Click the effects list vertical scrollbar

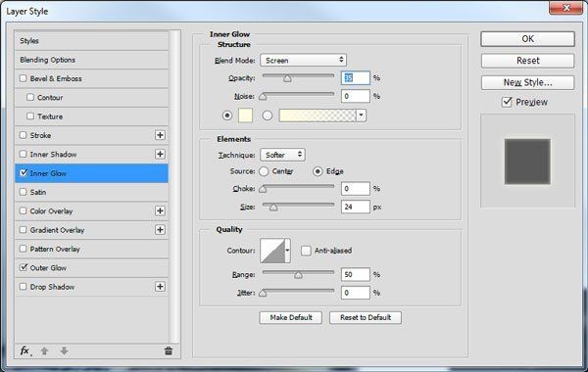point(174,186)
